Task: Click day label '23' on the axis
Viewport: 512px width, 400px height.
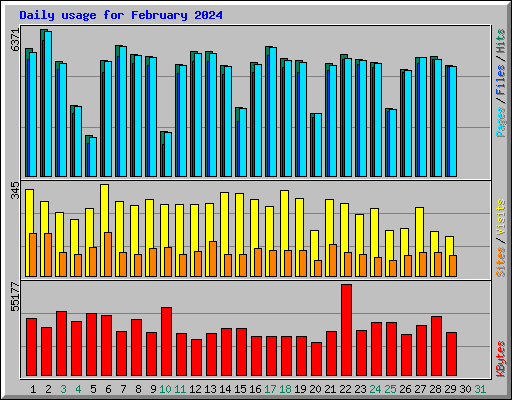Action: tap(360, 389)
